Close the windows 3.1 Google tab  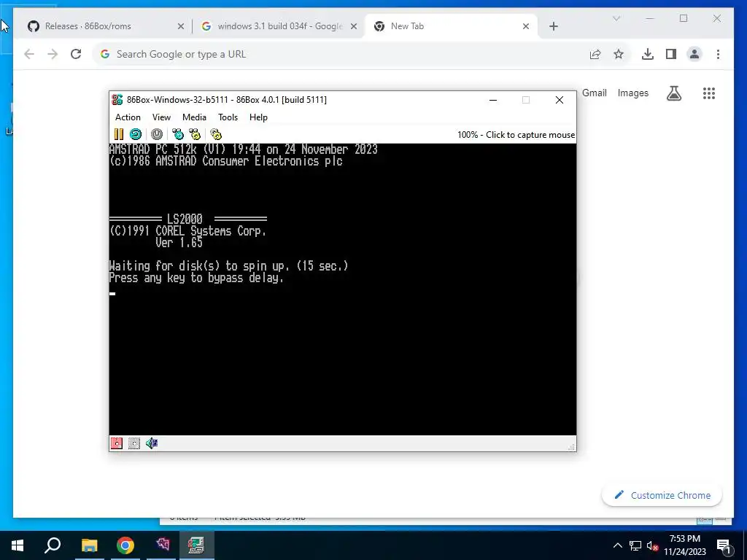pyautogui.click(x=354, y=26)
